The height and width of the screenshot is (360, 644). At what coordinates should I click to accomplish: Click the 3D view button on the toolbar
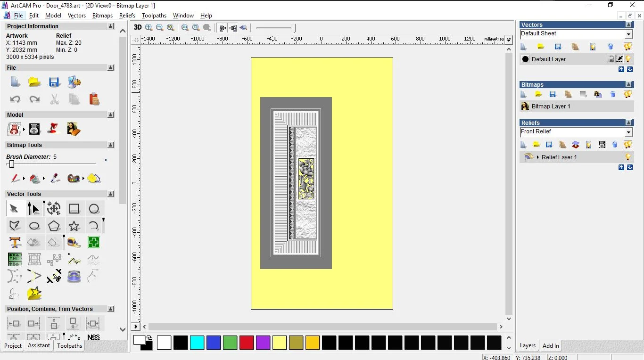(x=137, y=27)
